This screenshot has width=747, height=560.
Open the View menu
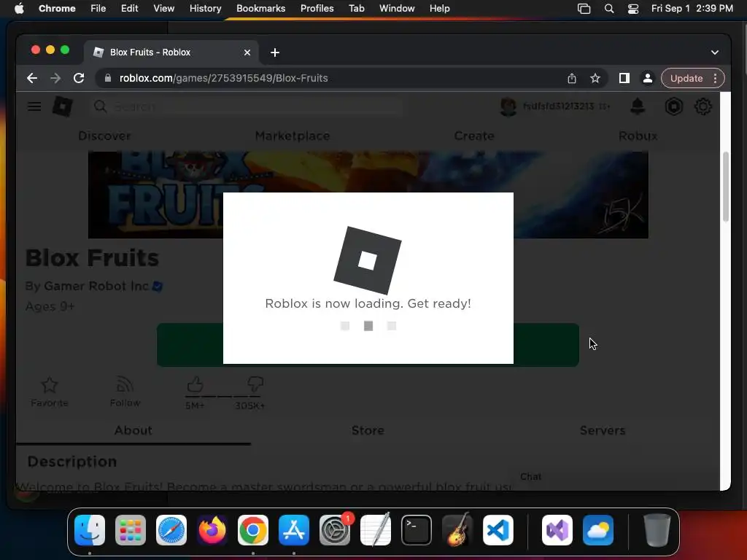pos(163,9)
